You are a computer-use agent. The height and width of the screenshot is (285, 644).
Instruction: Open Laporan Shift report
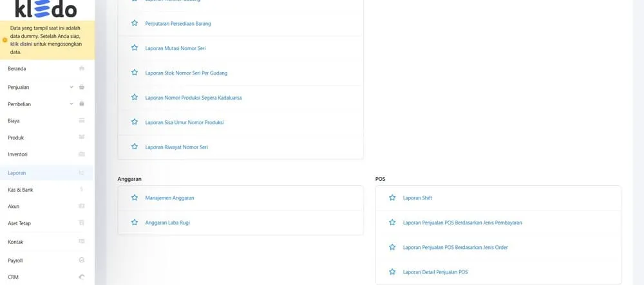point(417,198)
